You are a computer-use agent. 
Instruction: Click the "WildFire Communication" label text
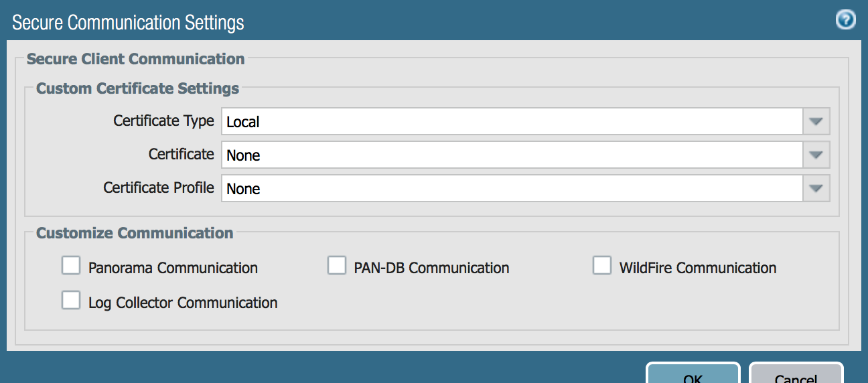[x=698, y=269]
